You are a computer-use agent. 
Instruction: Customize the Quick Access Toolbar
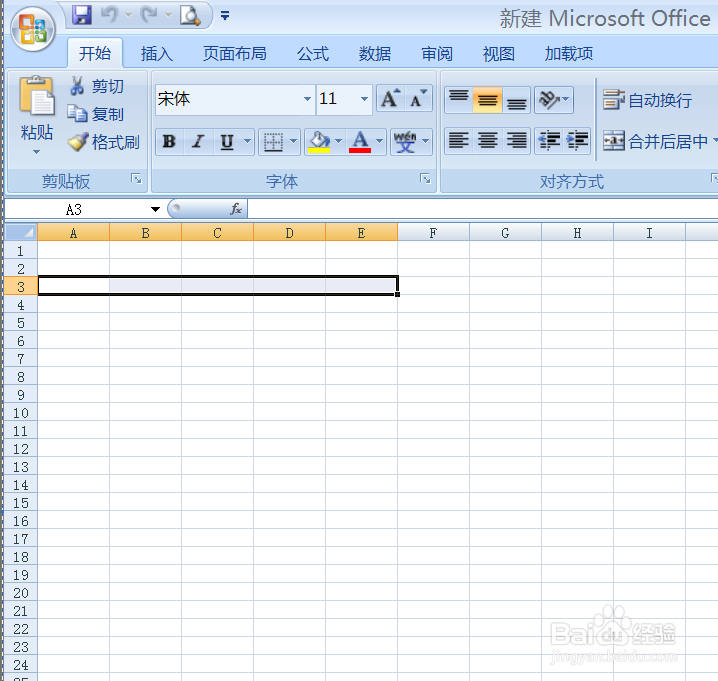point(225,16)
